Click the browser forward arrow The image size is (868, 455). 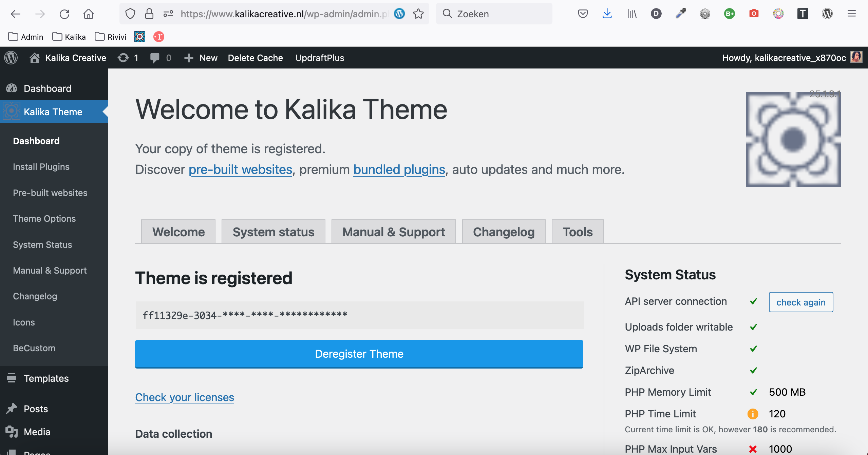(x=40, y=14)
